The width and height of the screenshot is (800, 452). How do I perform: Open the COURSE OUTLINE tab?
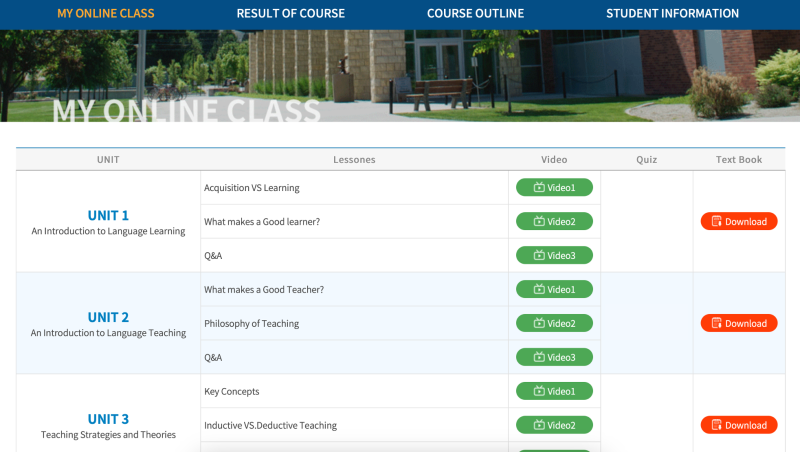click(x=475, y=13)
